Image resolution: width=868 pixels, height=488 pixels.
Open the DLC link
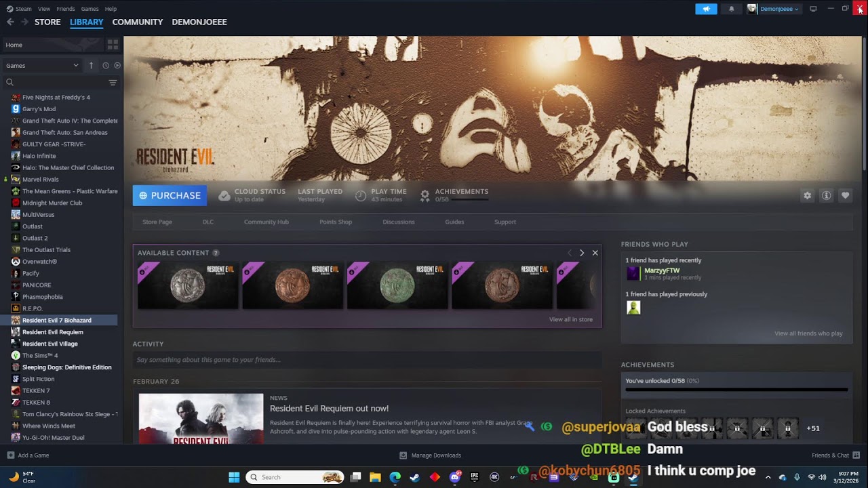(208, 222)
